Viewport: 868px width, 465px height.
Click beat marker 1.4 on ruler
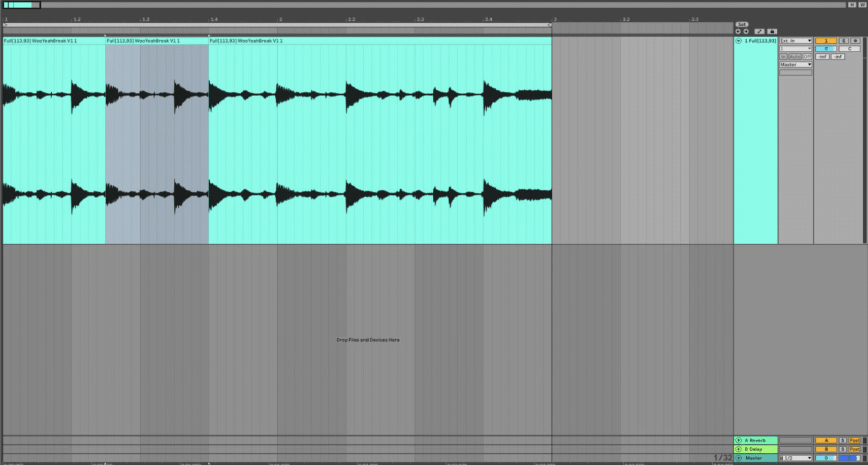pyautogui.click(x=214, y=19)
